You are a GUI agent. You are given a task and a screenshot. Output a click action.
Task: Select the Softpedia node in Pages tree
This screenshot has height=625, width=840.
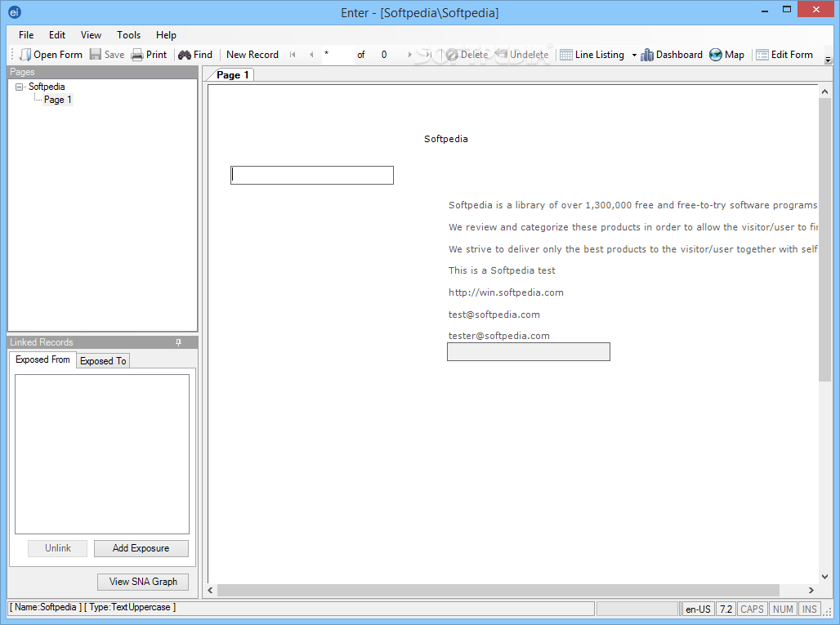coord(47,87)
